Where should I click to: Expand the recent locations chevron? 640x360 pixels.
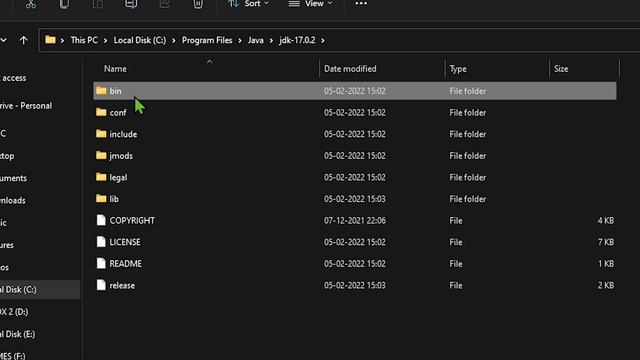coord(4,40)
